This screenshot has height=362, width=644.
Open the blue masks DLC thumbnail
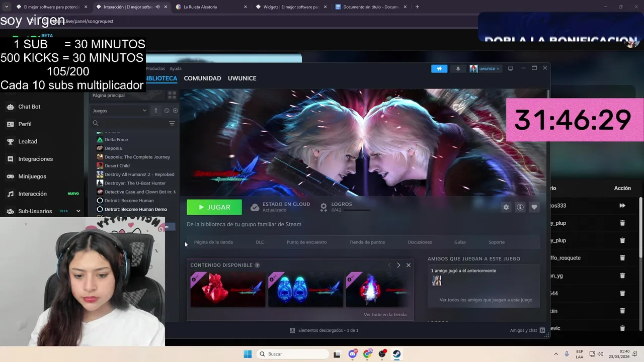pyautogui.click(x=305, y=289)
